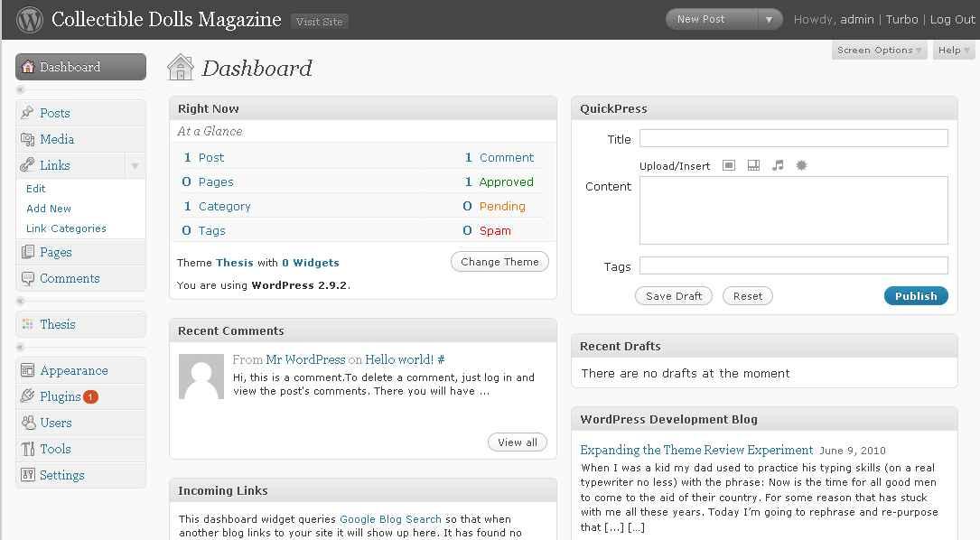Open the Plugins menu via its plug icon
This screenshot has height=540, width=980.
click(x=27, y=396)
